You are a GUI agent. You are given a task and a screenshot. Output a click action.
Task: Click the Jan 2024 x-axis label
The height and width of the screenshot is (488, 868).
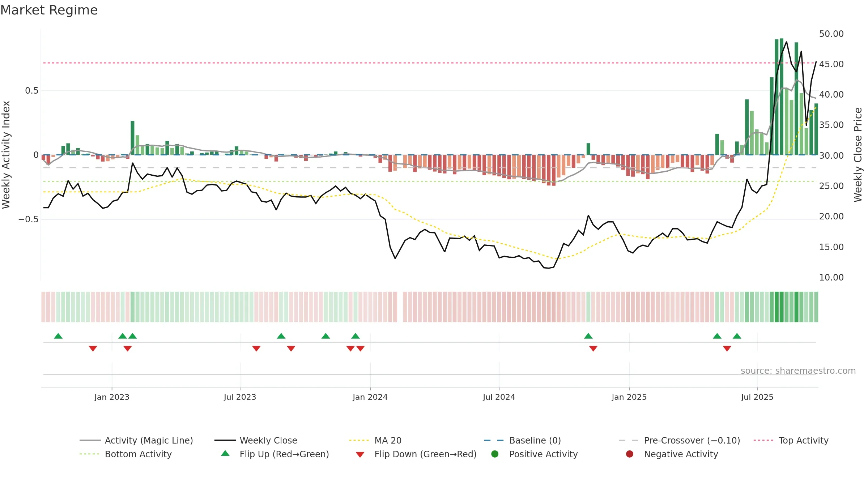[370, 397]
